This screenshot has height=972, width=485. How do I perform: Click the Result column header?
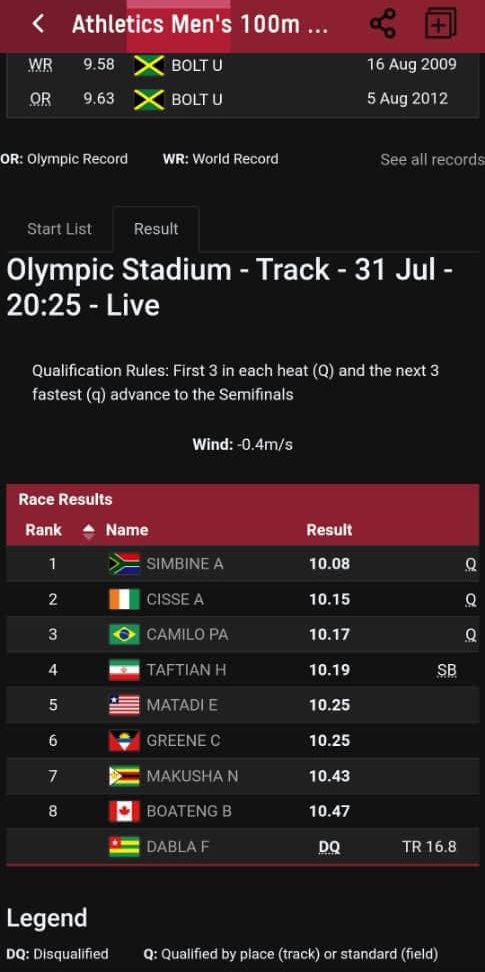pyautogui.click(x=329, y=530)
